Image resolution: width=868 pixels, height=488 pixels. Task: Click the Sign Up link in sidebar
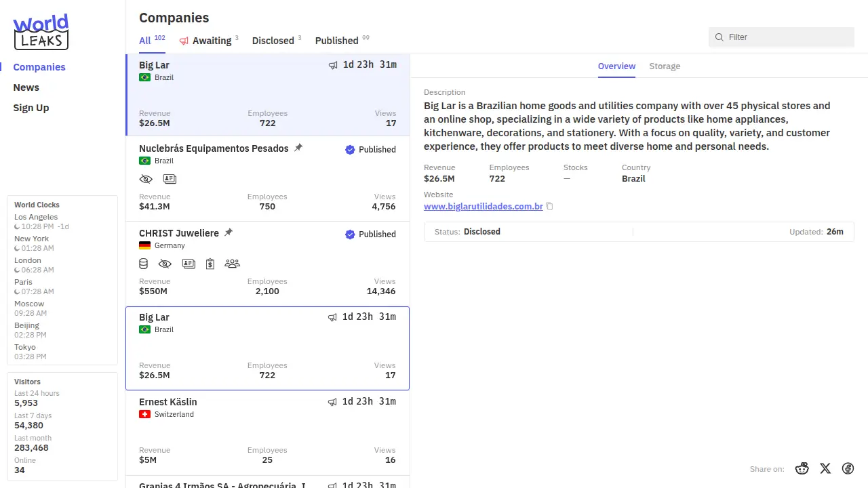click(x=31, y=108)
